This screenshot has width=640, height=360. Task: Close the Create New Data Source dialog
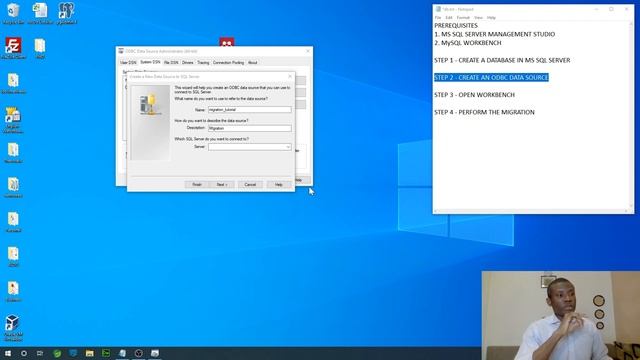(290, 76)
